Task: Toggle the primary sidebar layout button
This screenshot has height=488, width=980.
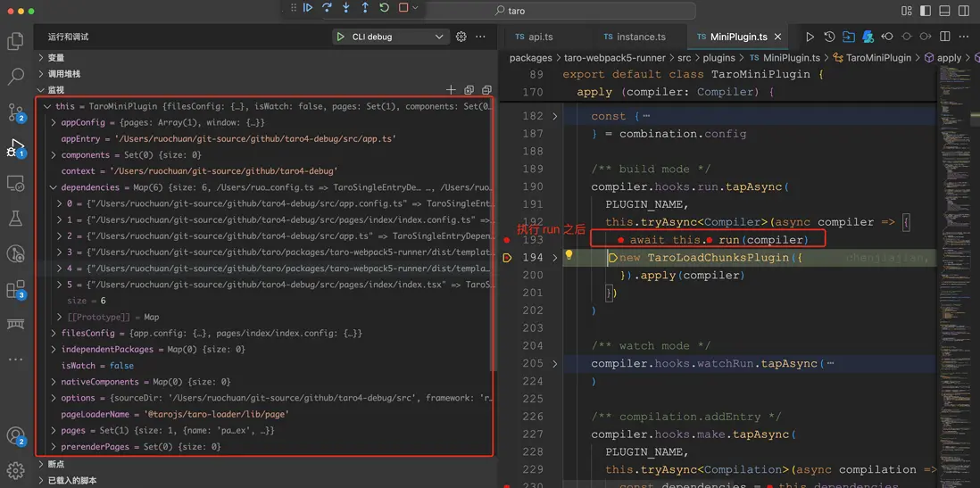Action: (x=926, y=11)
